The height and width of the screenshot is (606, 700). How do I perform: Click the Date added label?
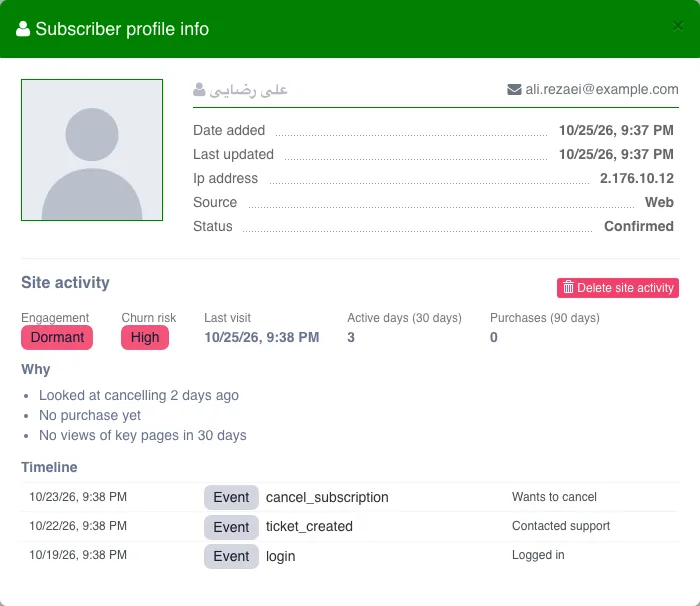point(229,130)
